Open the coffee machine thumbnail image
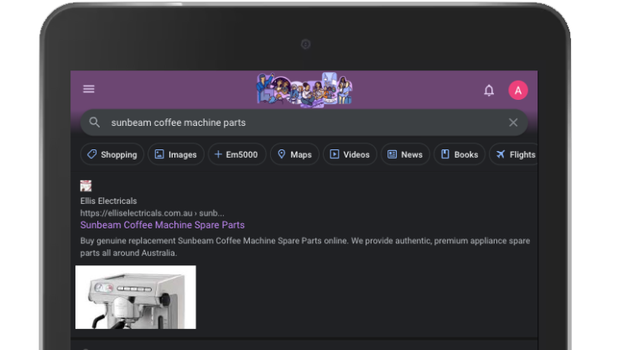The width and height of the screenshot is (644, 350). pos(136,297)
